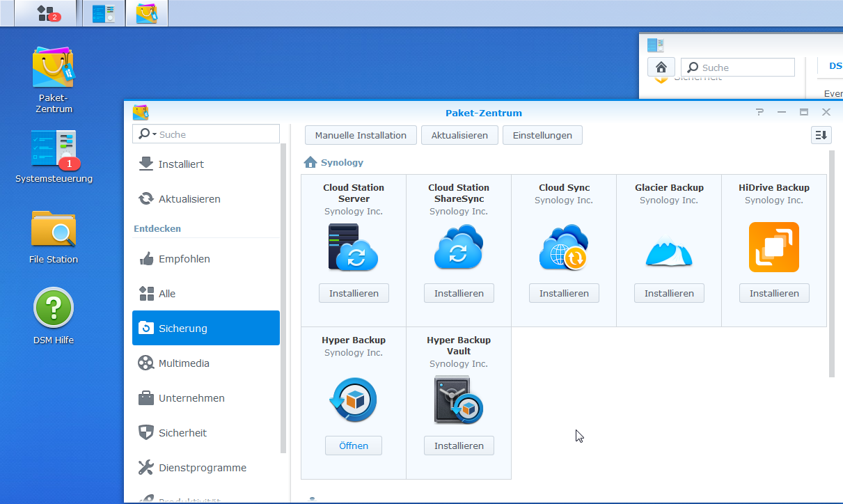Click Manuelle Installation button

coord(361,135)
